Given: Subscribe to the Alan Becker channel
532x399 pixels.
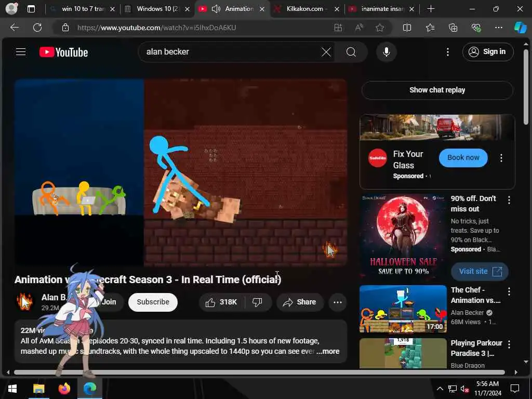Looking at the screenshot, I should pos(153,302).
